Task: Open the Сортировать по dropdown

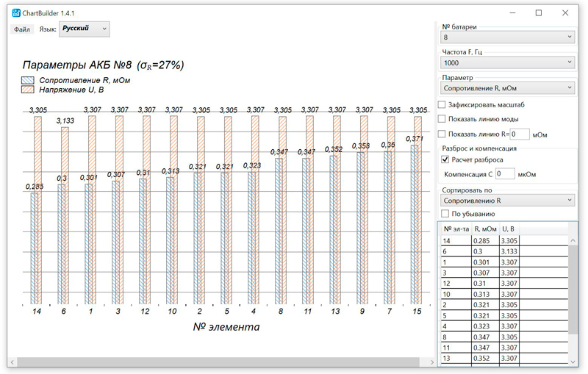Action: click(507, 200)
